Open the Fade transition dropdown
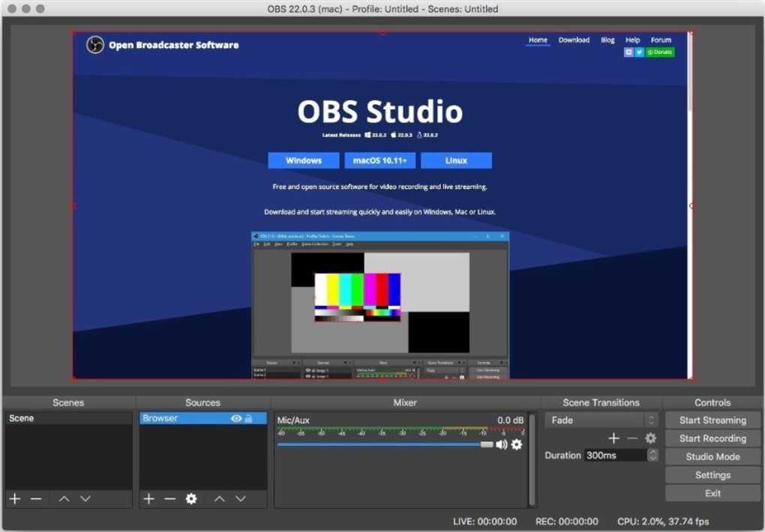Screen dimensions: 765x532 (601, 420)
